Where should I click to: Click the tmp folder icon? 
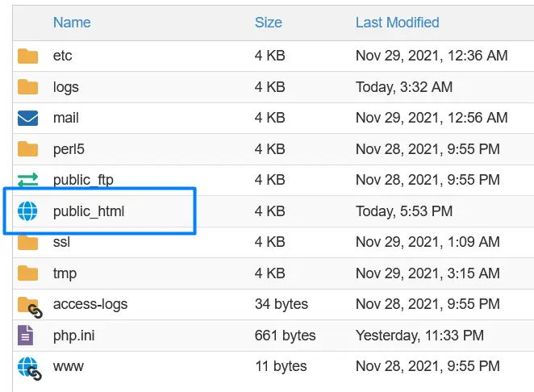28,273
